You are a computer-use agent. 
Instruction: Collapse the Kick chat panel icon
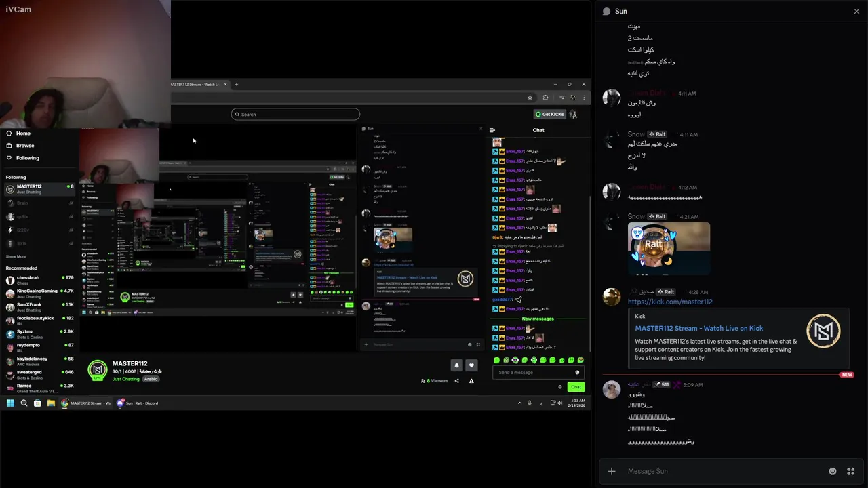pos(492,130)
